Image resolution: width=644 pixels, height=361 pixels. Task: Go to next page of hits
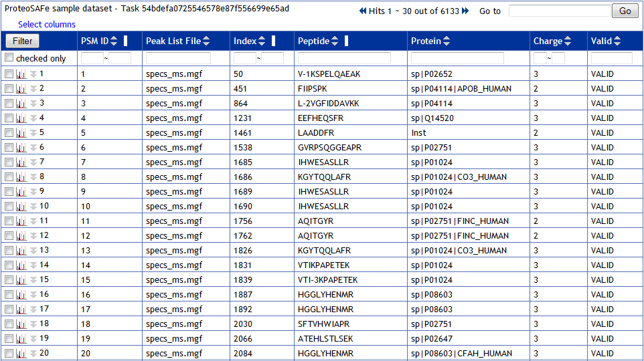point(465,11)
